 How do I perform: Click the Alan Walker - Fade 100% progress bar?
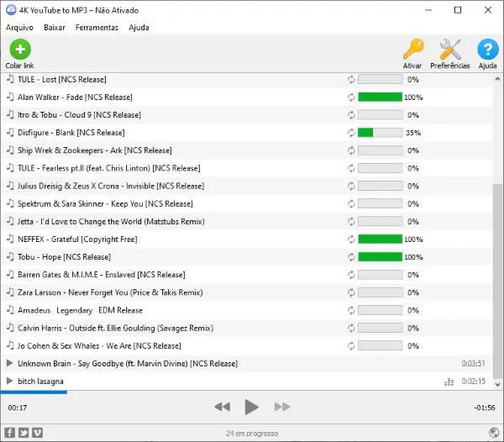(x=380, y=97)
